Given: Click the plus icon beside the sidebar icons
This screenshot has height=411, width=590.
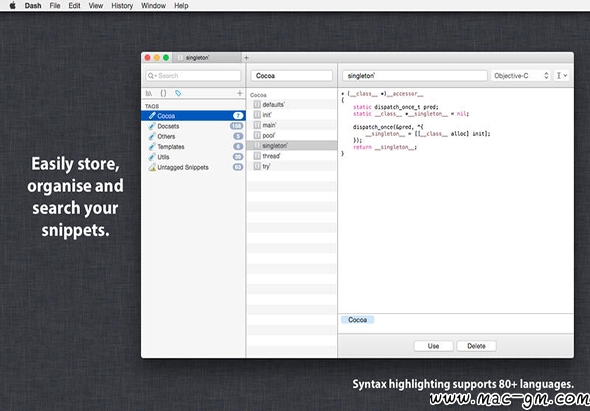Looking at the screenshot, I should 240,93.
